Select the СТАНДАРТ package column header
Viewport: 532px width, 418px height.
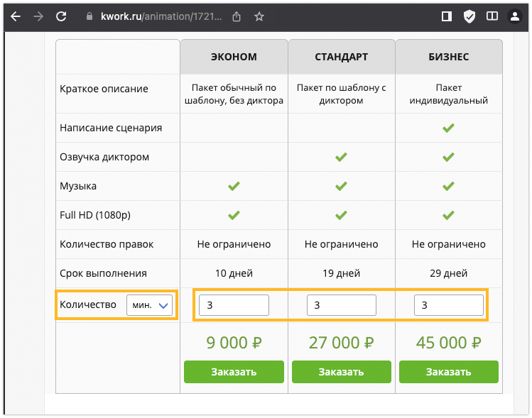point(342,57)
